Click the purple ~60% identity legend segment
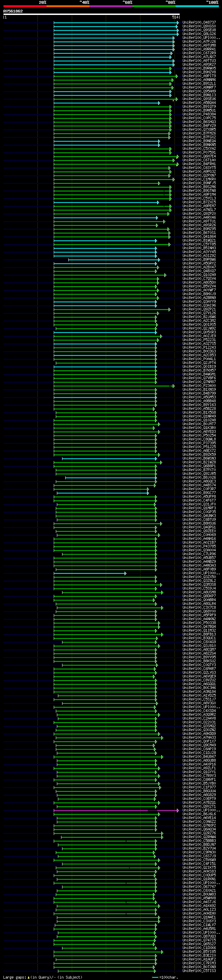222x980 pixels. click(111, 6)
